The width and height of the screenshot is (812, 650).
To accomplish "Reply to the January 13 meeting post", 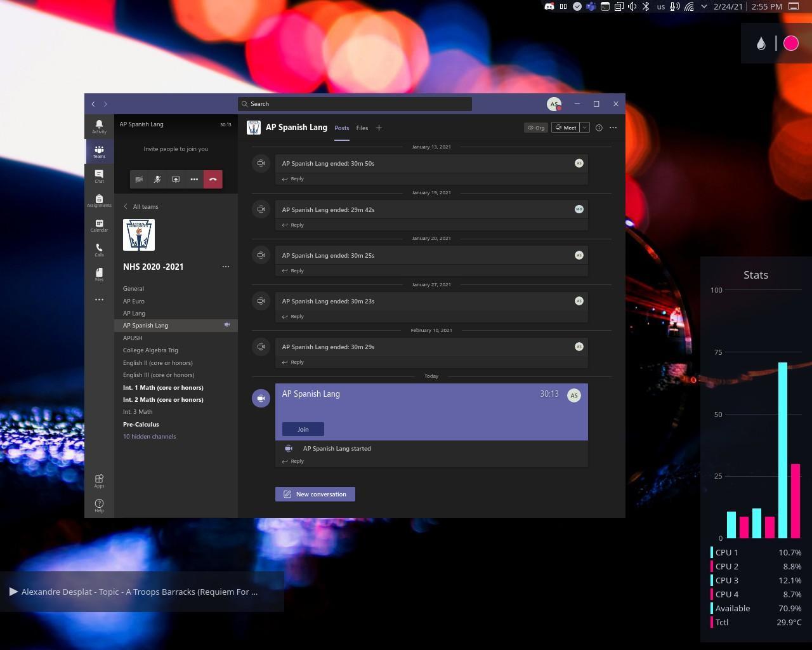I will pos(292,179).
